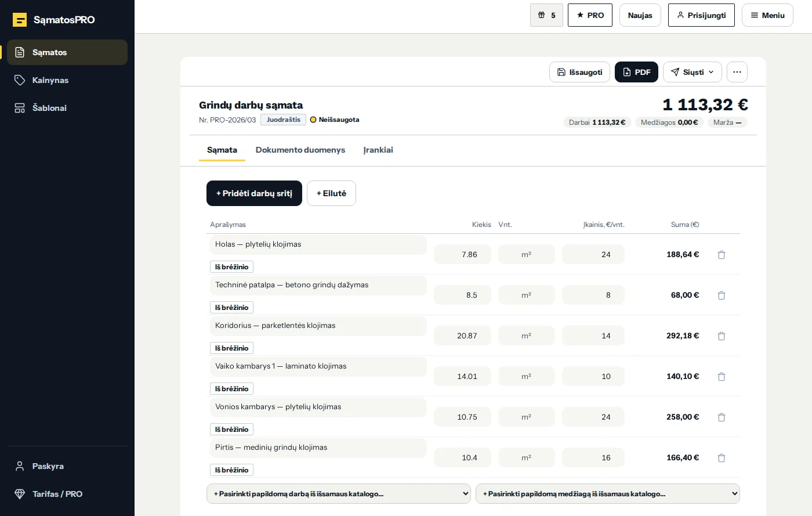Open Tarifas / PRO plan page
Screen dimensions: 812x516
tap(67, 494)
